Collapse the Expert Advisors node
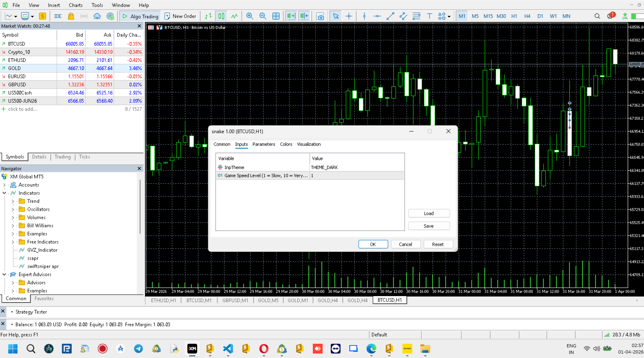Screen dimensions: 644x358 tap(4, 275)
